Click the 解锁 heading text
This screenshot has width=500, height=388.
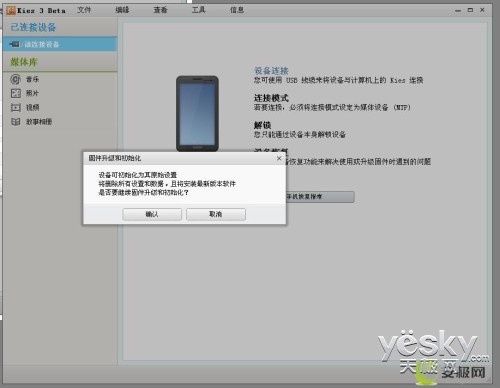[x=262, y=125]
